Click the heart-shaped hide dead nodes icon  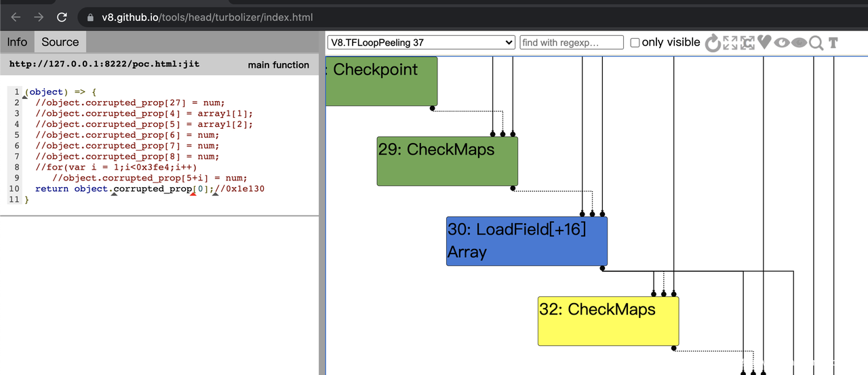click(x=764, y=43)
